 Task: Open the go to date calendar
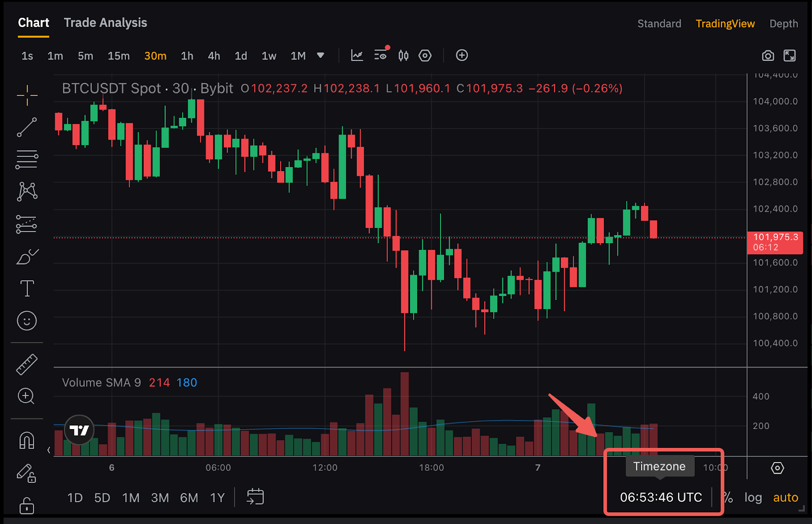255,497
